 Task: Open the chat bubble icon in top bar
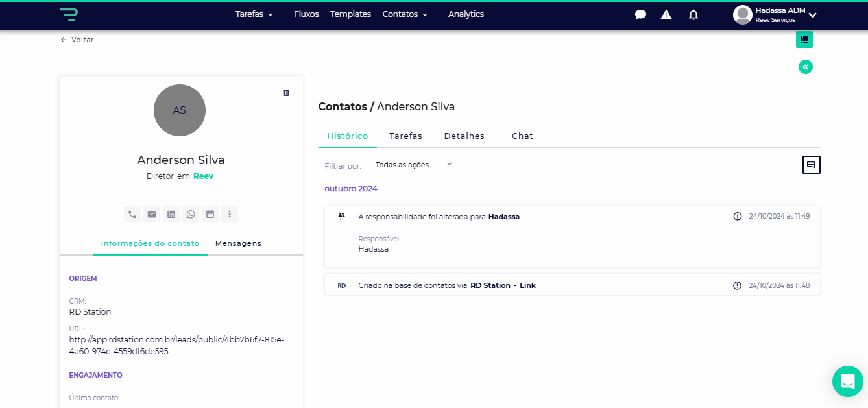click(x=640, y=14)
